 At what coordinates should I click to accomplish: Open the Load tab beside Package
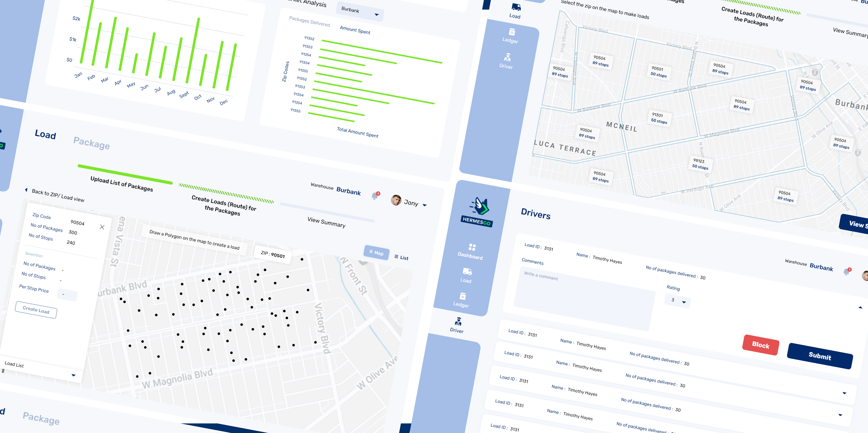coord(46,134)
